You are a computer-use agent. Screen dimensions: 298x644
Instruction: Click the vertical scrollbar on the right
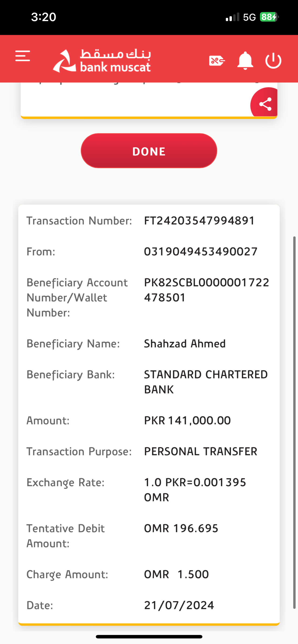294,423
